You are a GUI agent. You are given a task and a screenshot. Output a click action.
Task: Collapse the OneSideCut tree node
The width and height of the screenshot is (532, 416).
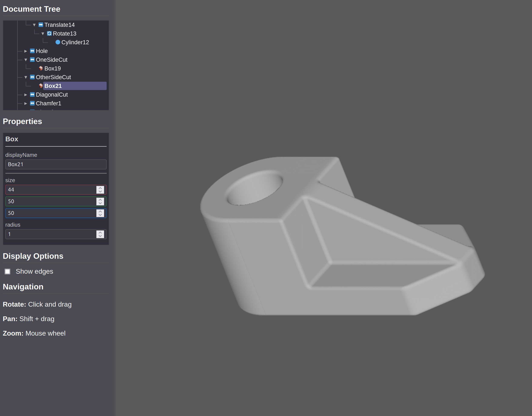26,60
